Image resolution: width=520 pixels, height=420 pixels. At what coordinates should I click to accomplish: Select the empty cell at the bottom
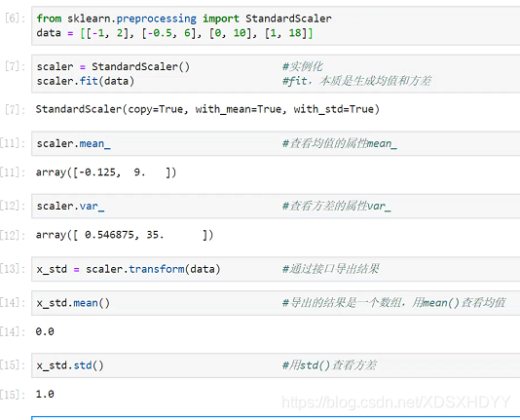coord(276,418)
